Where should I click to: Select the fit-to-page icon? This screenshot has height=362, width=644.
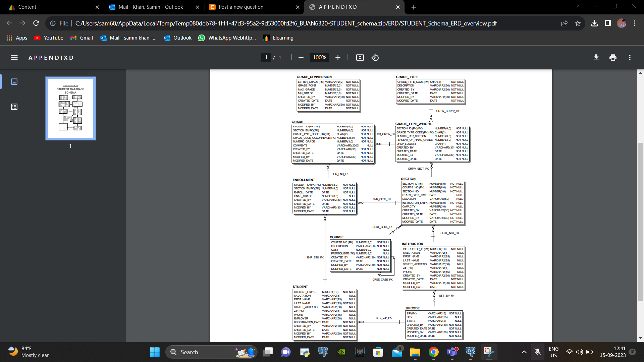point(360,57)
